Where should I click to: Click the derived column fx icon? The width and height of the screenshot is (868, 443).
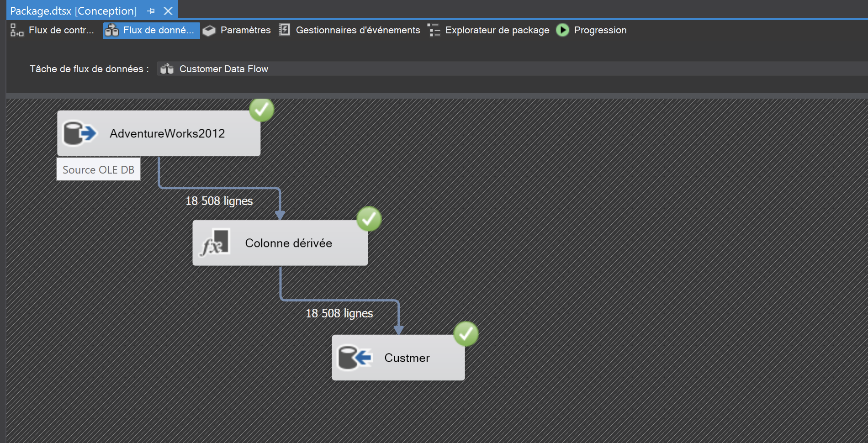click(x=215, y=243)
